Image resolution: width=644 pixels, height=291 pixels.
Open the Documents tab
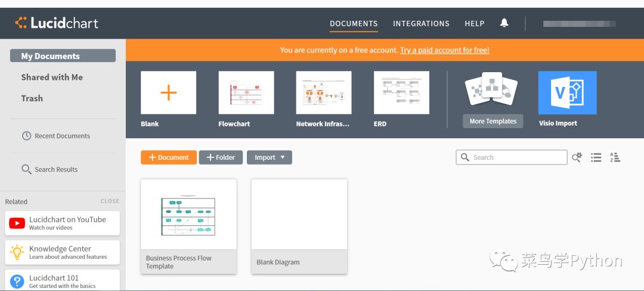point(354,24)
